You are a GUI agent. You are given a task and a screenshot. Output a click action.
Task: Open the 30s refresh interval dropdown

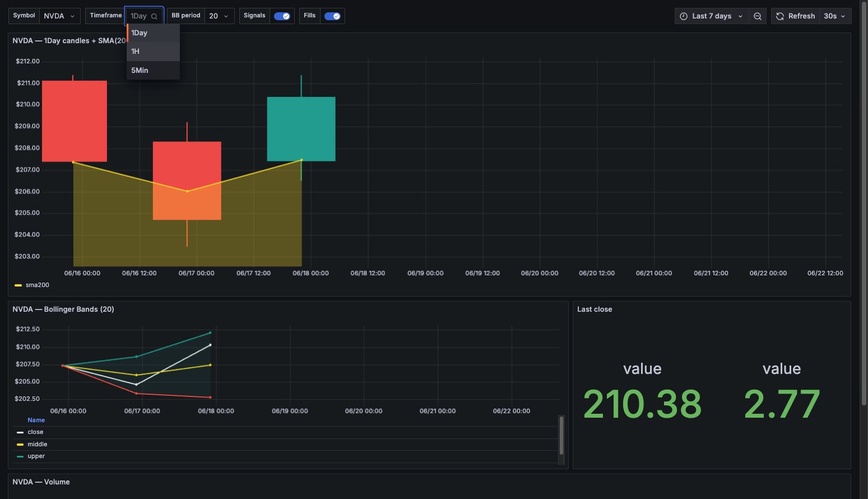coord(835,16)
